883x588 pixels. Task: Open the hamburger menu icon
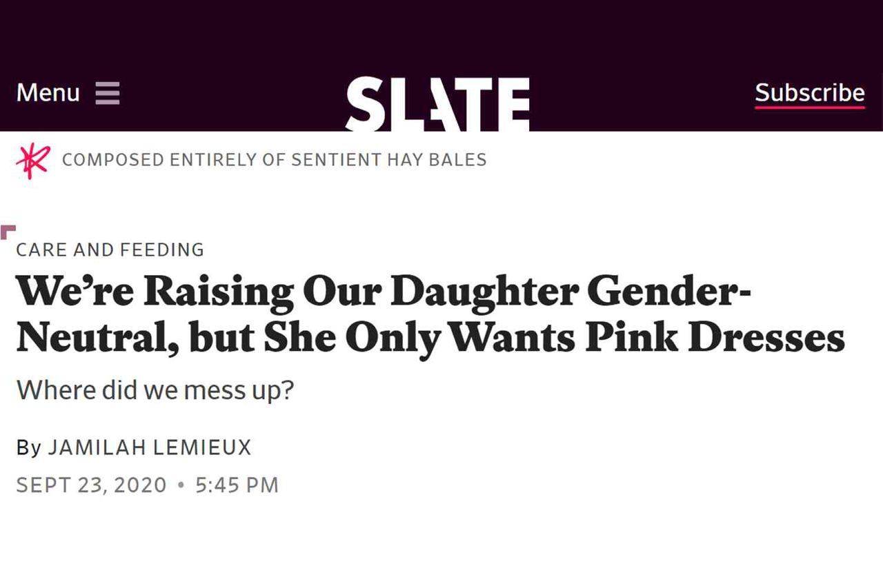(108, 93)
